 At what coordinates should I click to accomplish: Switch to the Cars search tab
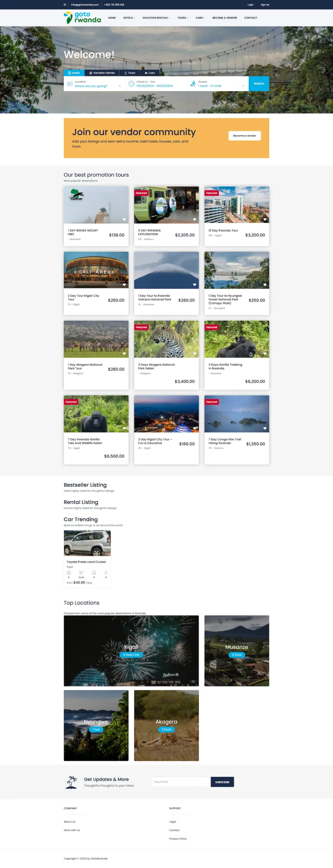pyautogui.click(x=150, y=73)
